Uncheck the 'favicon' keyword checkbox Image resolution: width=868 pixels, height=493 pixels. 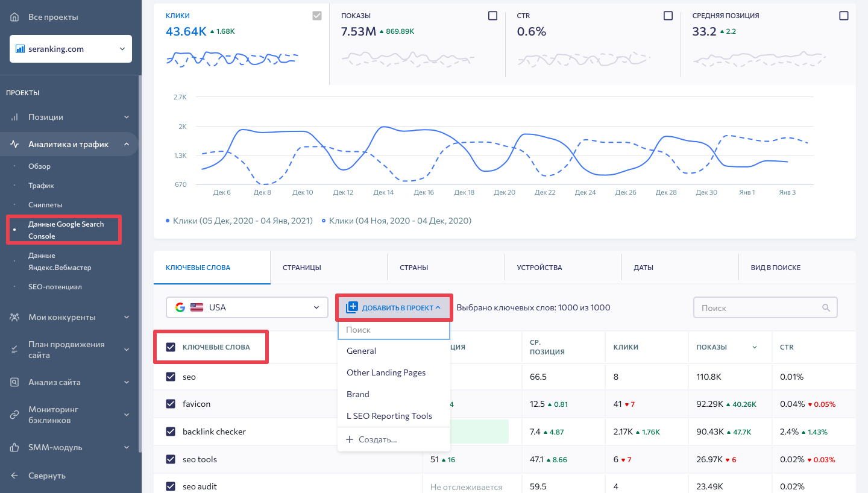click(171, 404)
